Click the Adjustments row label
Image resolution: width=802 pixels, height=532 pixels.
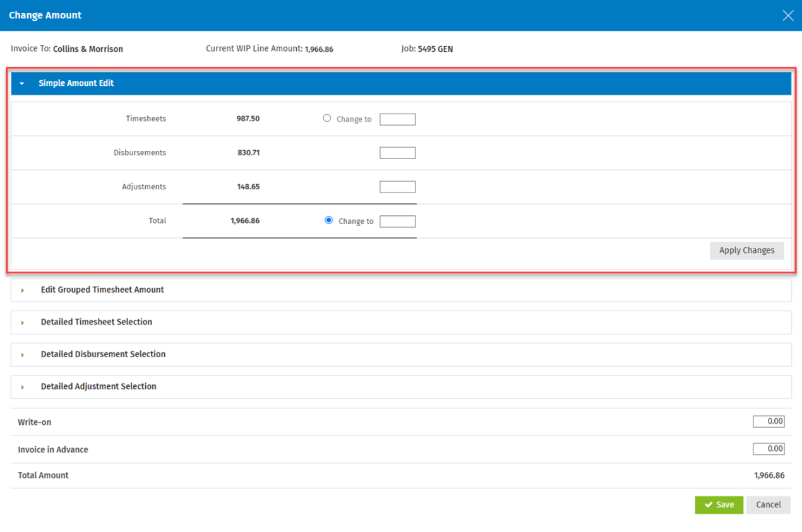tap(144, 187)
